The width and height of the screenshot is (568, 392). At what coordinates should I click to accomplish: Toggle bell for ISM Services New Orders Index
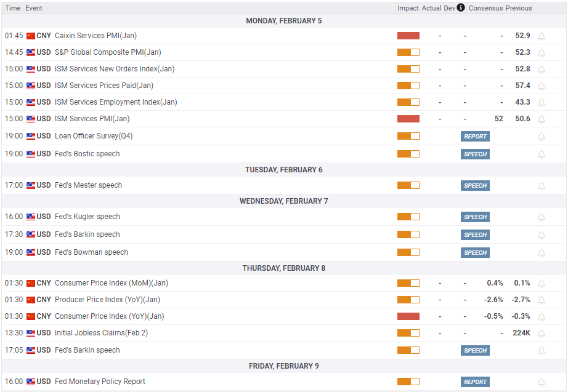541,69
